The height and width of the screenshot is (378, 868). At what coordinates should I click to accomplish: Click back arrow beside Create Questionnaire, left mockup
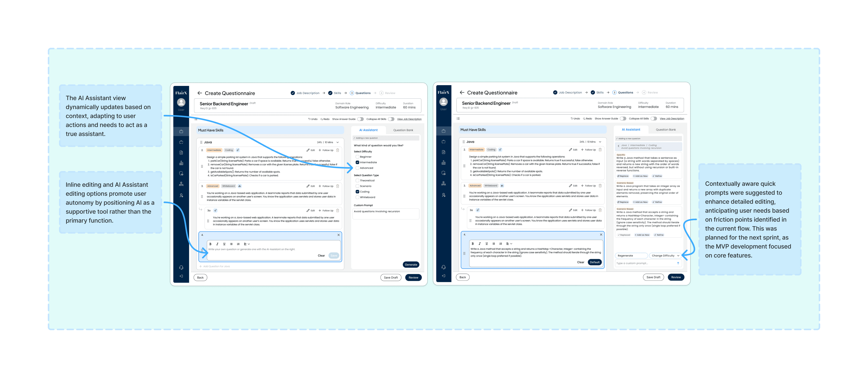click(200, 93)
